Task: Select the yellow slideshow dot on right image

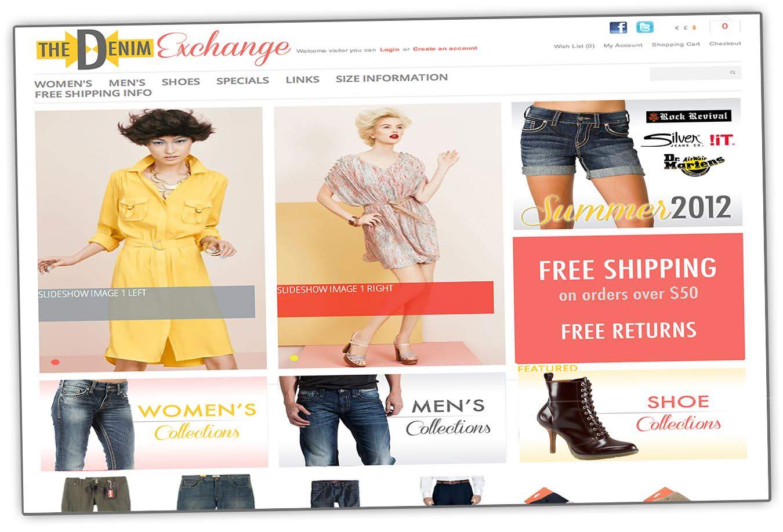Action: [x=294, y=358]
